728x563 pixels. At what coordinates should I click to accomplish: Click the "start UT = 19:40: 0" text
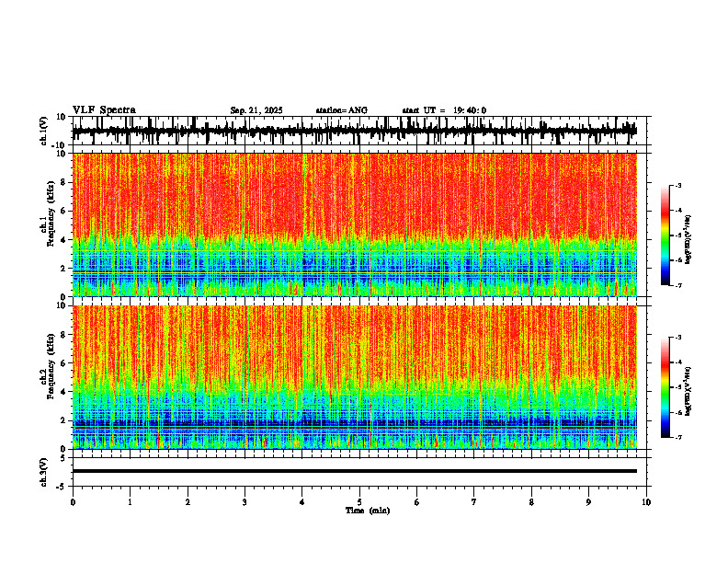[x=444, y=110]
